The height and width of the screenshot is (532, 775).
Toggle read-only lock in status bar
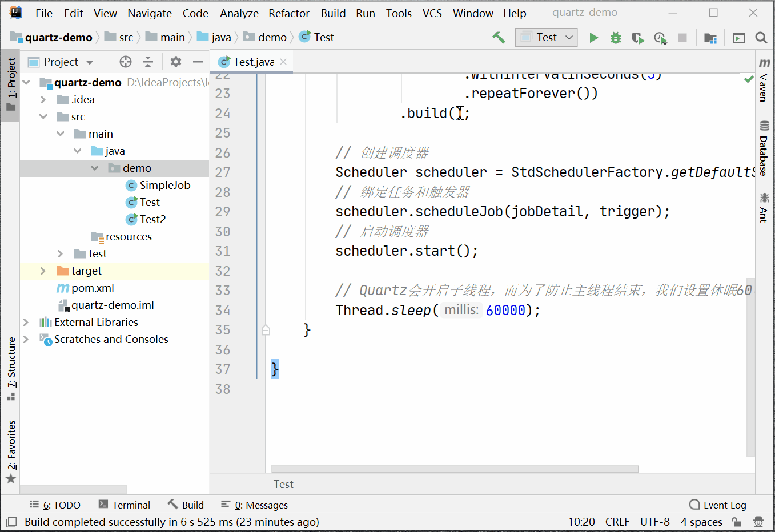[737, 522]
